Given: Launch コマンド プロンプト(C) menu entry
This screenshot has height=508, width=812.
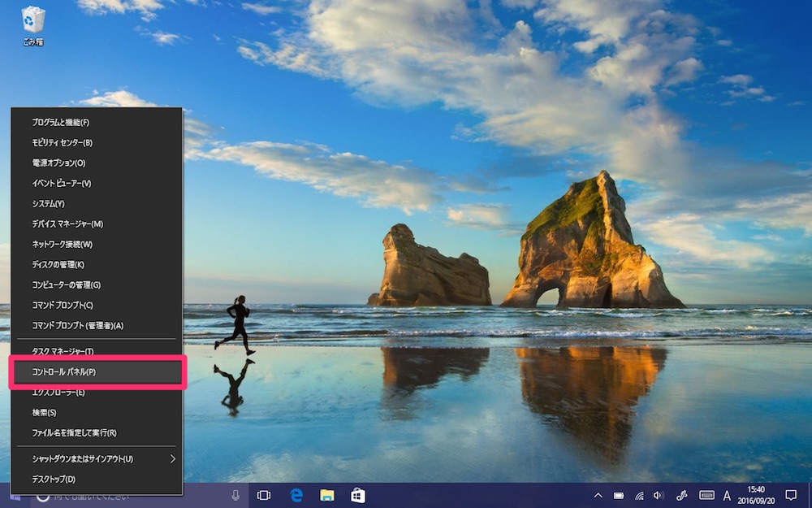Looking at the screenshot, I should pyautogui.click(x=97, y=306).
